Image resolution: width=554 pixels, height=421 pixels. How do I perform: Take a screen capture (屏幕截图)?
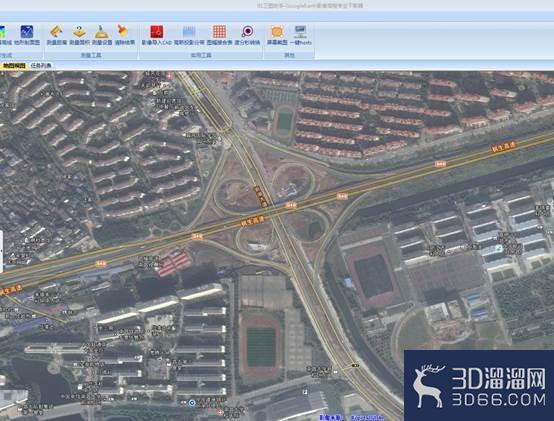[277, 36]
